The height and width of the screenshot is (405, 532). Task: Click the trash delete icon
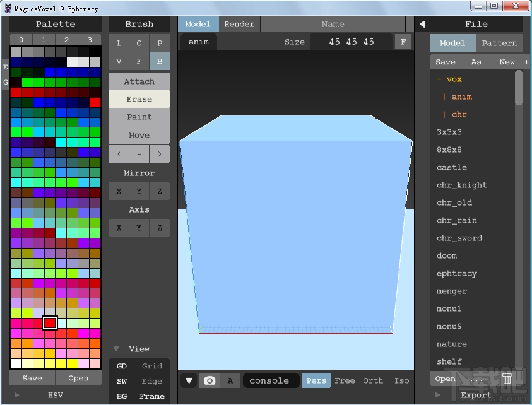(507, 379)
